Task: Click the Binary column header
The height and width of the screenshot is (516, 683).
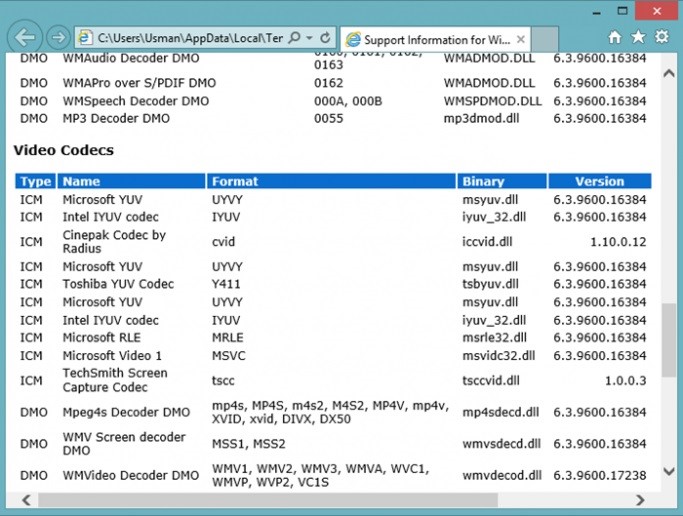Action: coord(502,181)
